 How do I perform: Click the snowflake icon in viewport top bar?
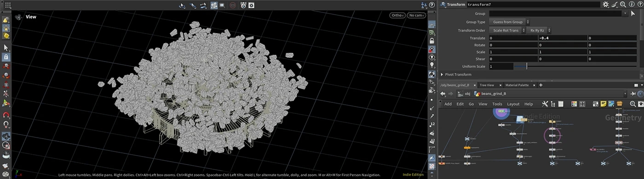tap(252, 6)
